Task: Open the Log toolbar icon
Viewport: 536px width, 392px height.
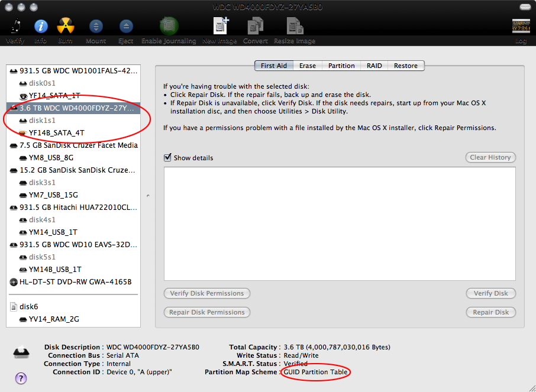Action: [x=521, y=27]
